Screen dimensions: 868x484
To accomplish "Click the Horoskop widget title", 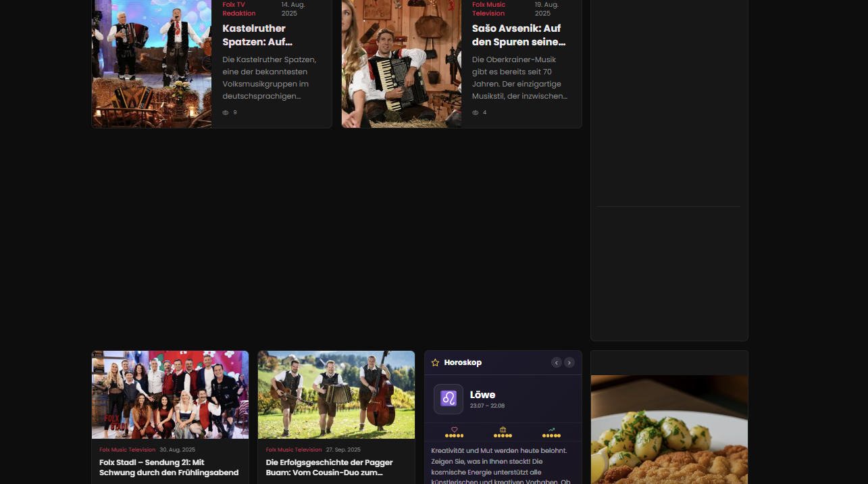I will coord(463,362).
